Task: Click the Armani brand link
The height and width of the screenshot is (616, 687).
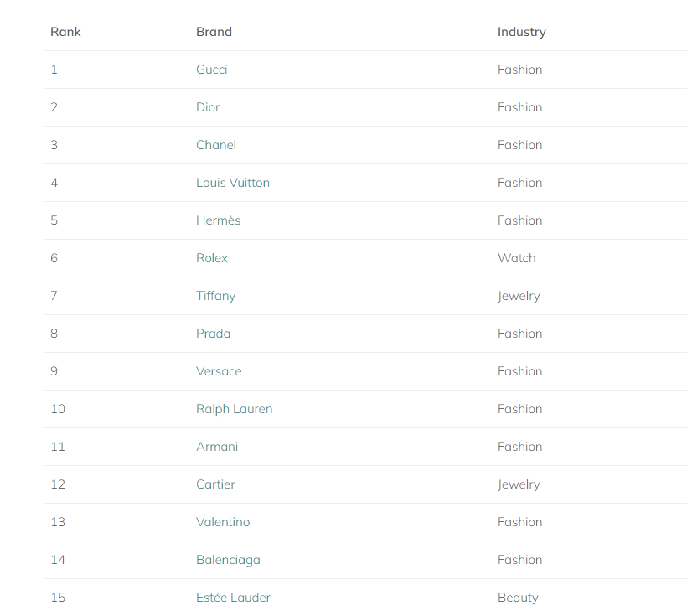Action: tap(217, 447)
